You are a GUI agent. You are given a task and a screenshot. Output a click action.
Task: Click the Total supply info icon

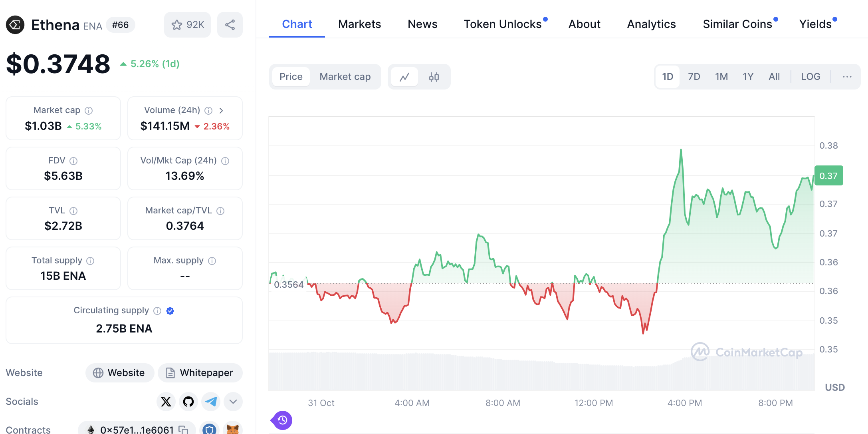pos(91,261)
